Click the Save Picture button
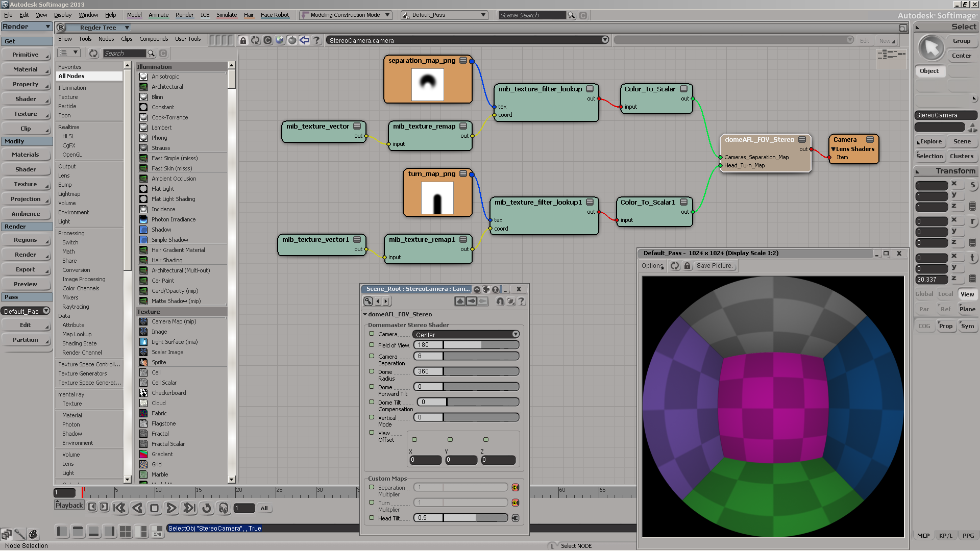980x551 pixels. (714, 266)
